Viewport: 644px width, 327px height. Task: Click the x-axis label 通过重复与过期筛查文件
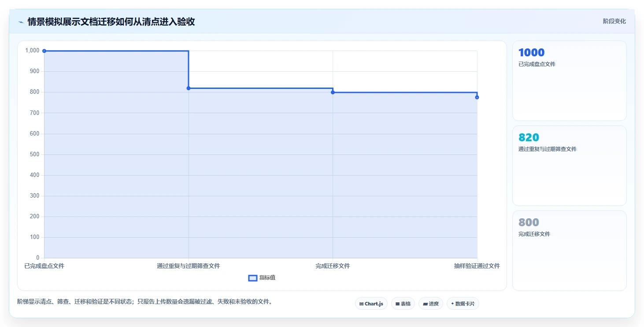[x=189, y=266]
